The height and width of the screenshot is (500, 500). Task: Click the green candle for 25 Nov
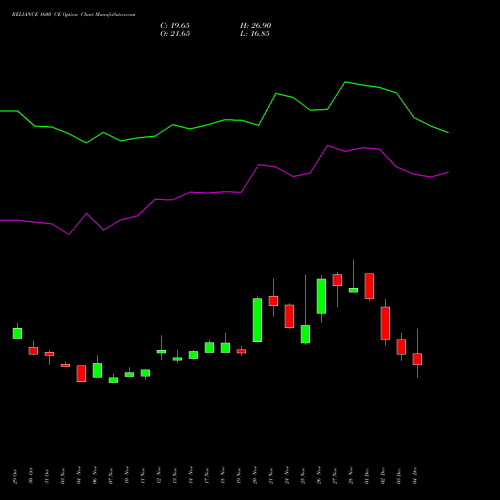tap(305, 334)
